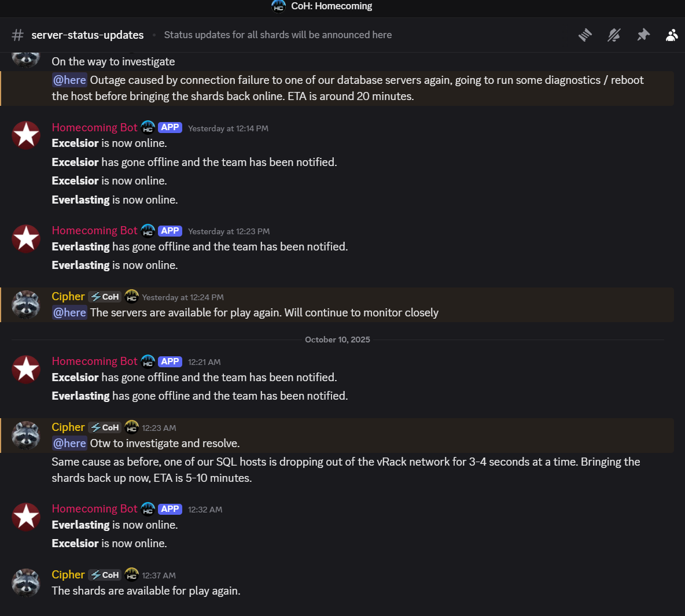Click HC badge icon beside Homecoming Bot at 12:23 PM

pyautogui.click(x=148, y=231)
